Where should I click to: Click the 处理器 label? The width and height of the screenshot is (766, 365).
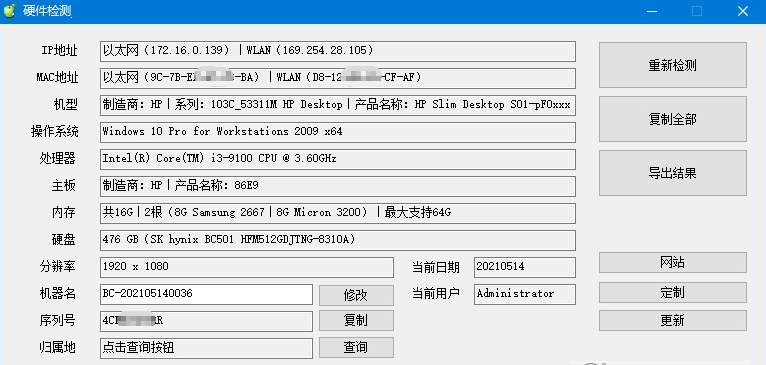coord(58,158)
